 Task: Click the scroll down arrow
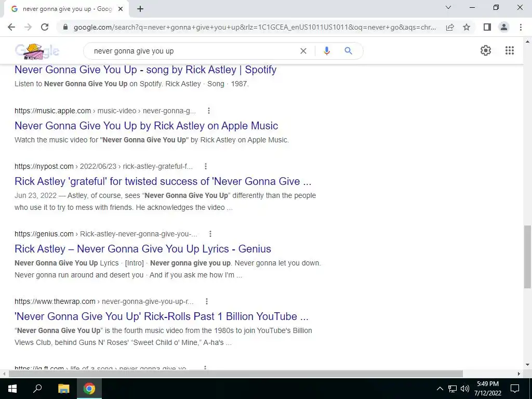click(x=528, y=365)
